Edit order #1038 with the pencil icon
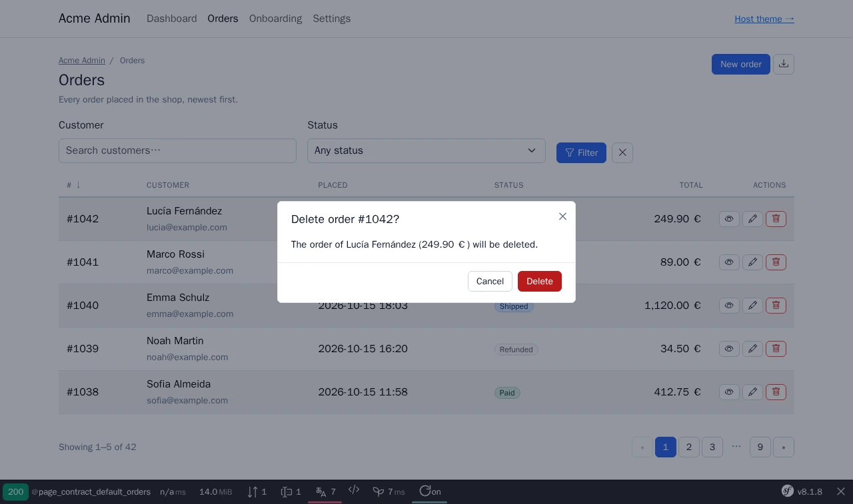Screen dimensions: 853x504 tap(752, 392)
